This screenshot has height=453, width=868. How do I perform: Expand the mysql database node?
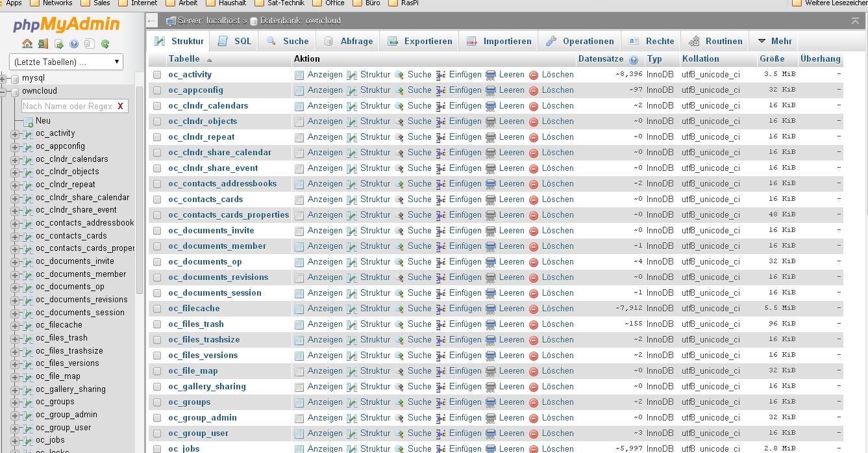tap(3, 78)
